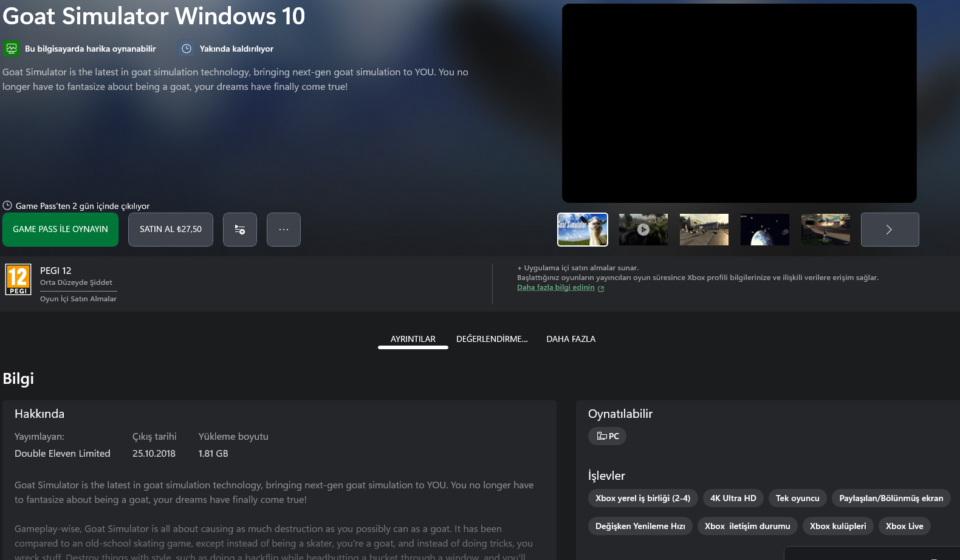
Task: Click the large black media preview area
Action: pos(739,103)
